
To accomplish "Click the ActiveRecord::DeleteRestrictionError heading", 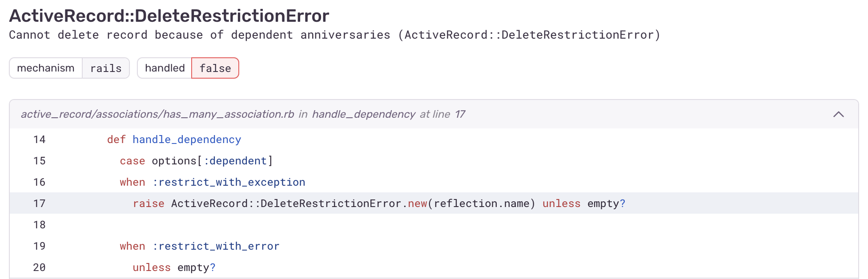I will coord(169,16).
